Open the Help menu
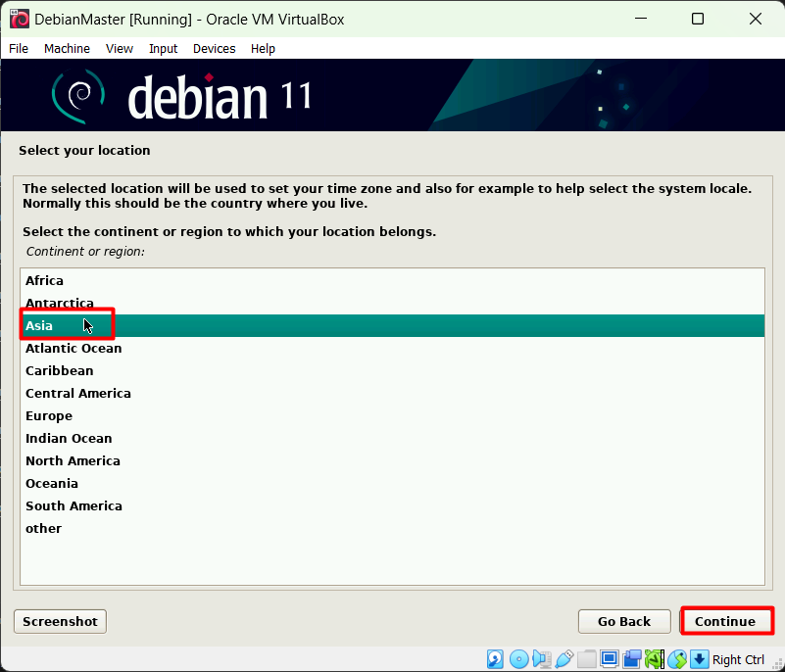The width and height of the screenshot is (785, 672). [263, 49]
